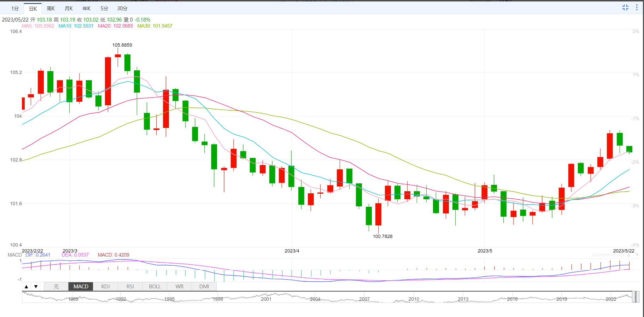
Task: Show the RSI indicator
Action: click(x=130, y=287)
